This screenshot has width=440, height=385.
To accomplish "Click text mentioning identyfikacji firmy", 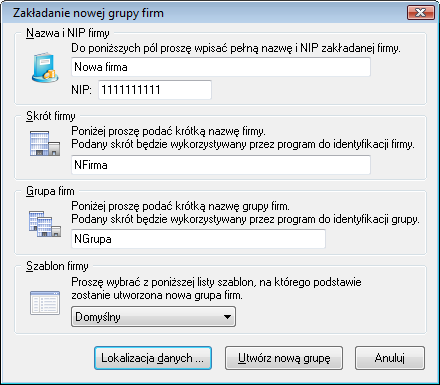I will point(243,144).
